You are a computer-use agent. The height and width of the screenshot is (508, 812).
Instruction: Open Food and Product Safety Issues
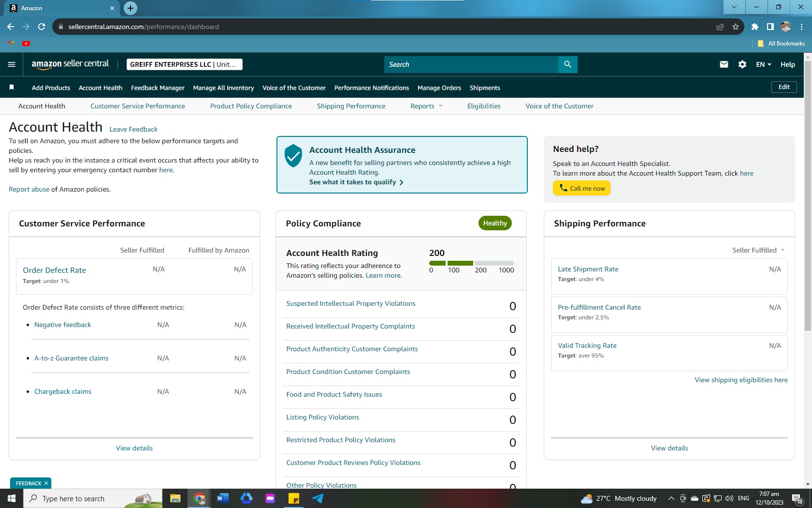[x=334, y=394]
